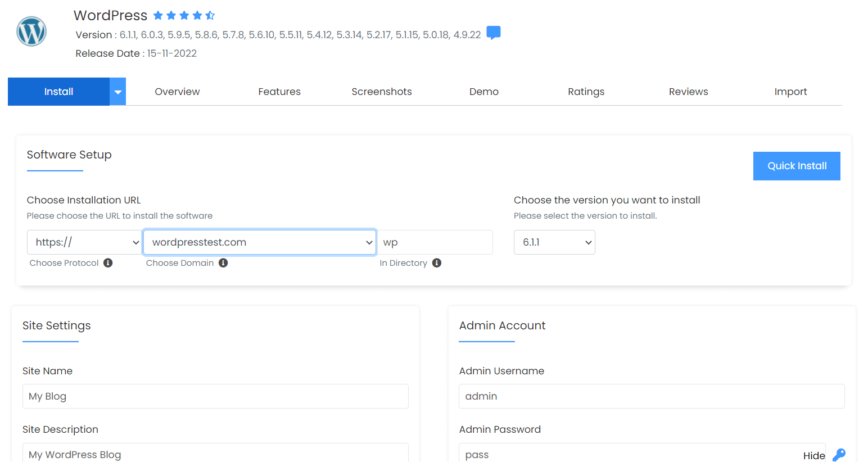Click the key icon to generate password
The height and width of the screenshot is (462, 868).
839,455
